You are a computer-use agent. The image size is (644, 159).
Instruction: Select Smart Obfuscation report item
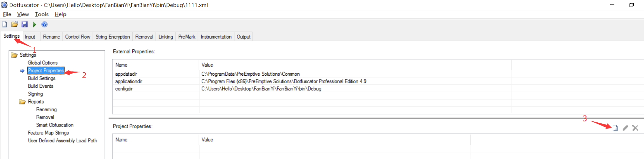(54, 125)
